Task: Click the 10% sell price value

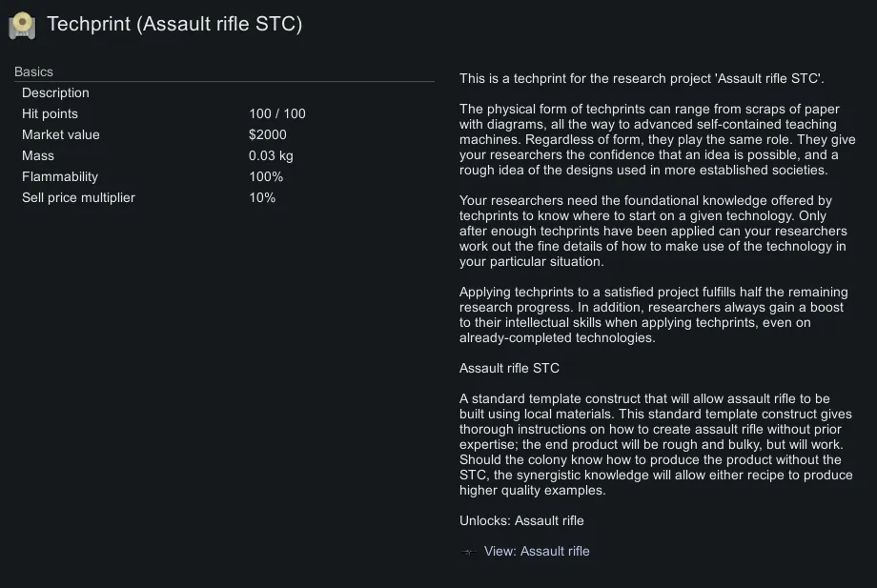Action: coord(262,197)
